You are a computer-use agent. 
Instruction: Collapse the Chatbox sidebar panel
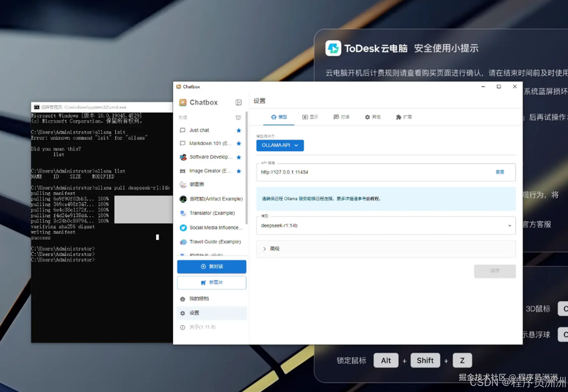(238, 102)
